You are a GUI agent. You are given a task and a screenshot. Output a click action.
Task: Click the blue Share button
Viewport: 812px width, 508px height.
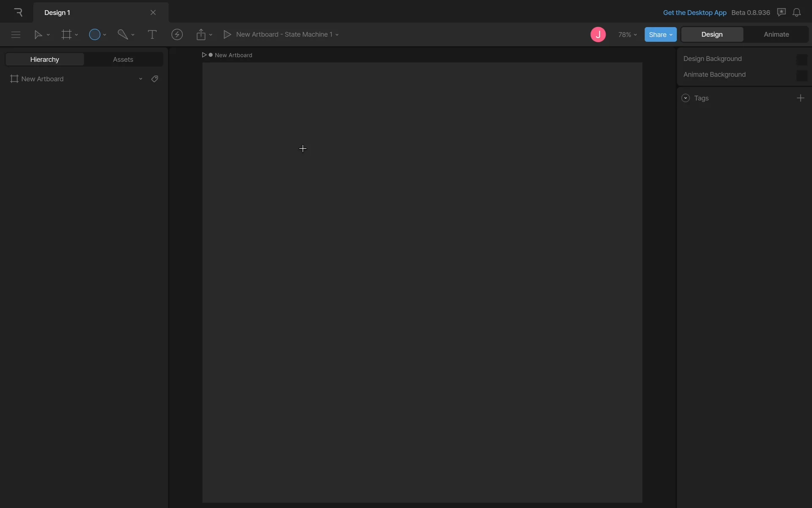coord(660,35)
